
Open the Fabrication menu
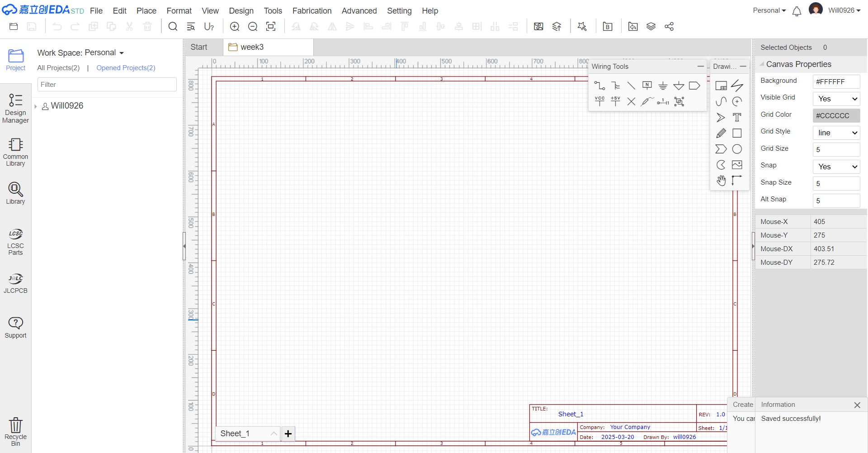coord(311,11)
